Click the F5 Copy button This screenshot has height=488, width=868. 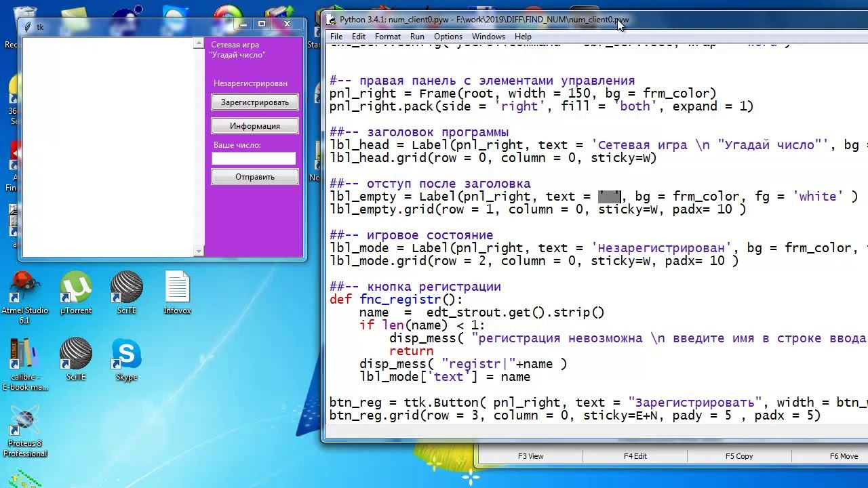(739, 456)
